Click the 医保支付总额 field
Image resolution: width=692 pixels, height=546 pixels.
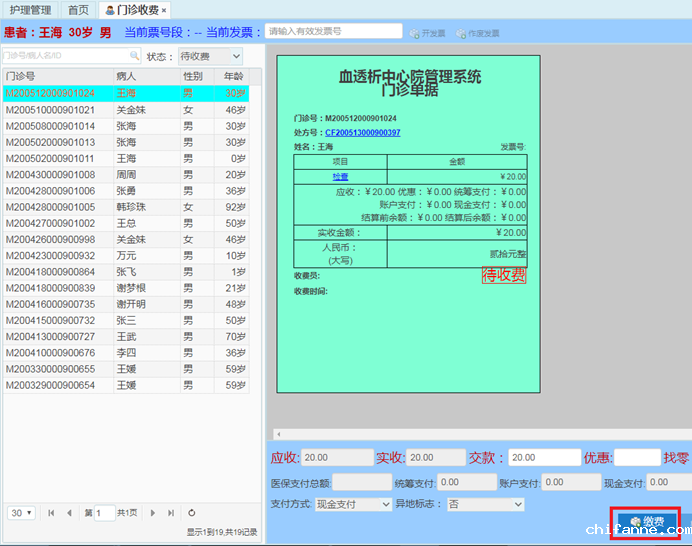(362, 482)
